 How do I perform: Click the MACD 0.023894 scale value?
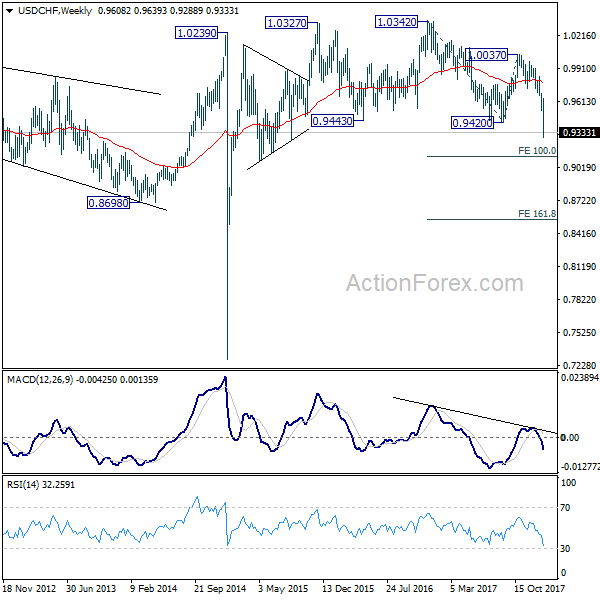580,378
